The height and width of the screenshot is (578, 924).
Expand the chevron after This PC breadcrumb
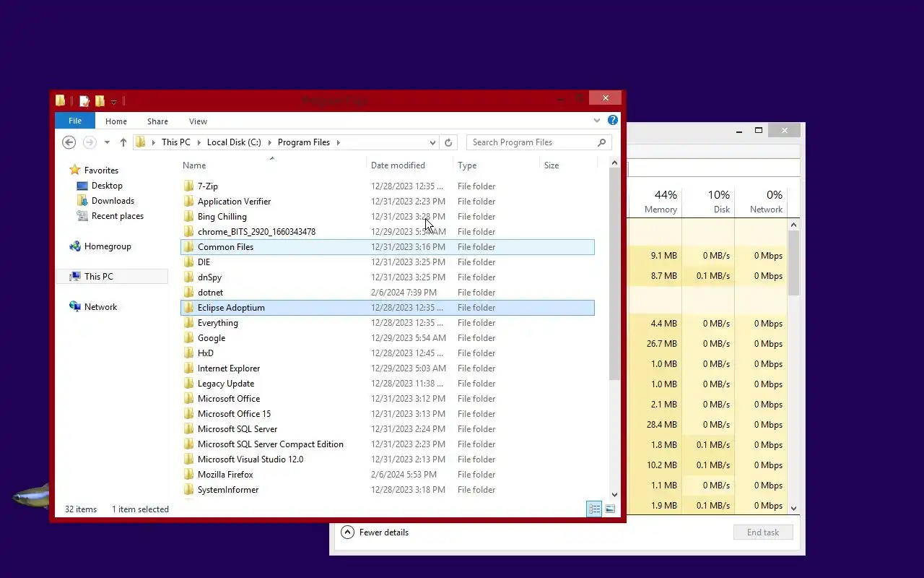(x=199, y=142)
